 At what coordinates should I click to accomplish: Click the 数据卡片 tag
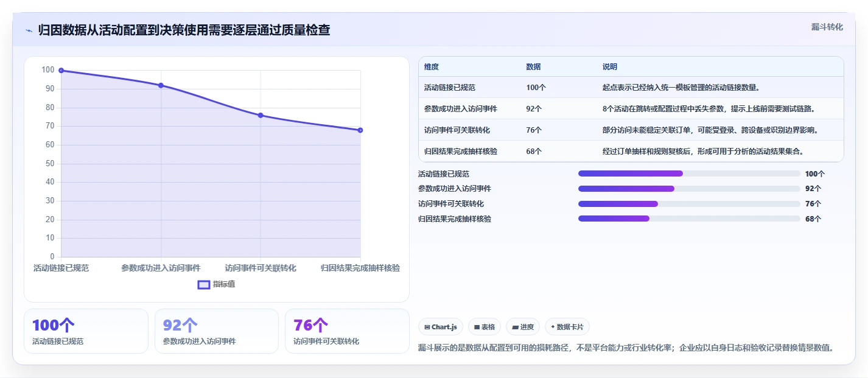click(567, 327)
